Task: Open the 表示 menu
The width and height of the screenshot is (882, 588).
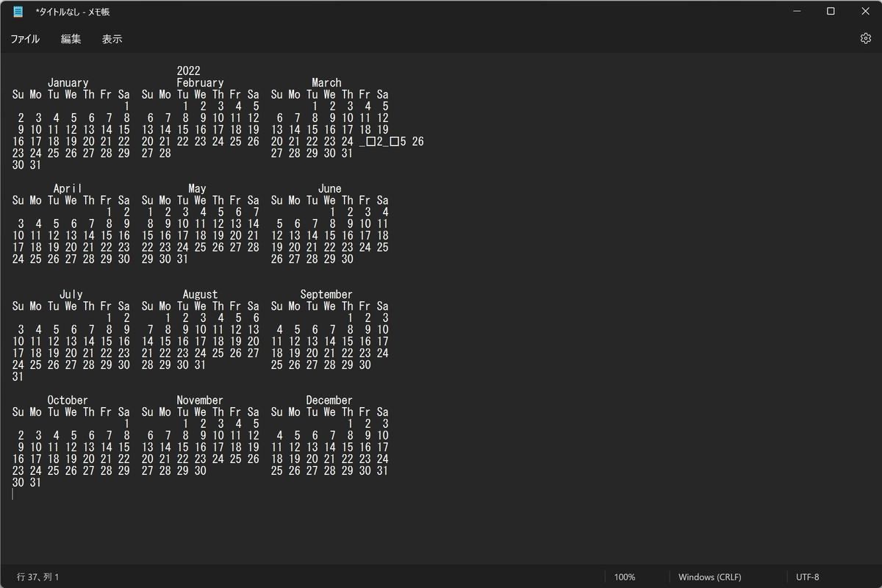Action: pyautogui.click(x=112, y=39)
